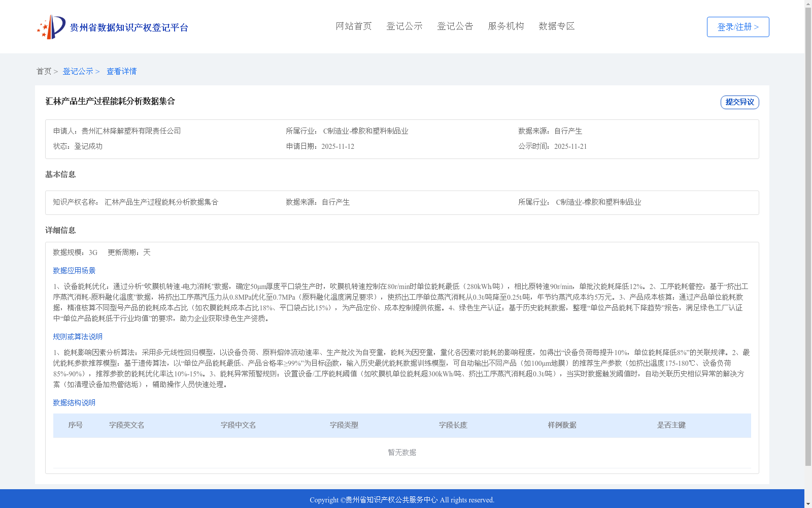
Task: Click 序号 column header
Action: pyautogui.click(x=76, y=425)
